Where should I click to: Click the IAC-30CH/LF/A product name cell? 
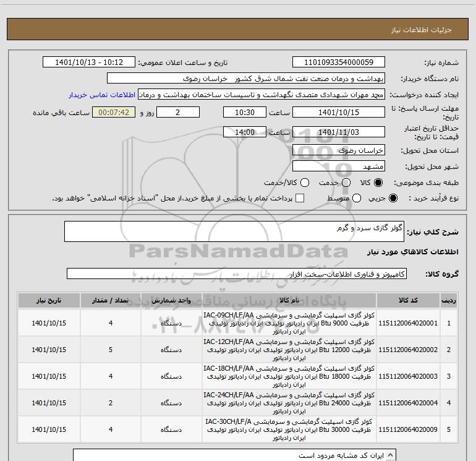coord(289,429)
